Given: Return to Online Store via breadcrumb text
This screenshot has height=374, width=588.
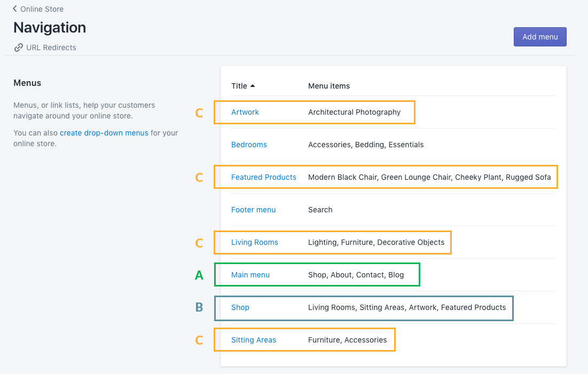Looking at the screenshot, I should [42, 9].
